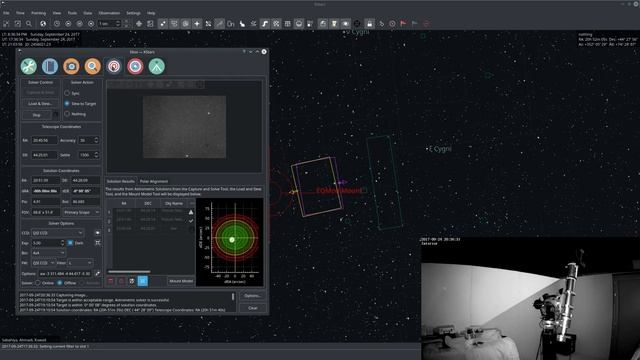Switch to the Polar Alignment tab
This screenshot has width=640, height=360.
[x=154, y=181]
